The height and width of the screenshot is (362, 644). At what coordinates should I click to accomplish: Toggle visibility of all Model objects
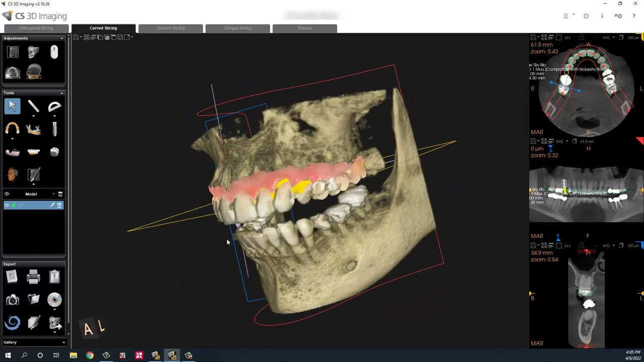[x=7, y=194]
